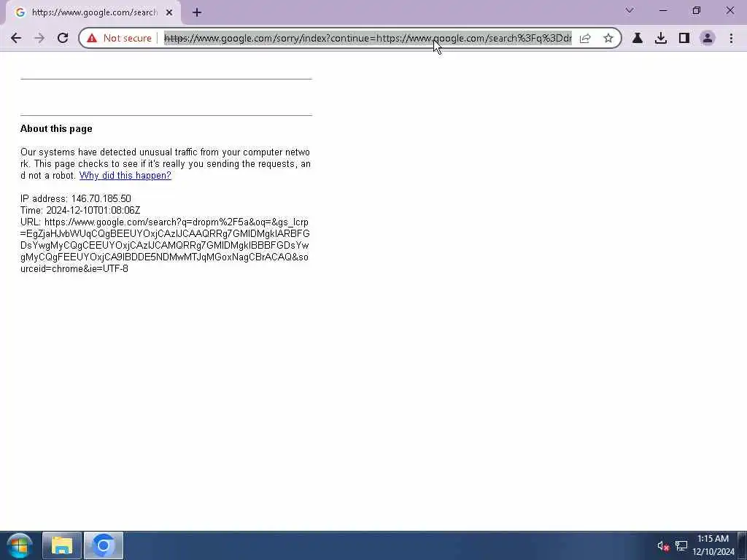Click the IP address 146.70.185.50 text

pos(76,198)
